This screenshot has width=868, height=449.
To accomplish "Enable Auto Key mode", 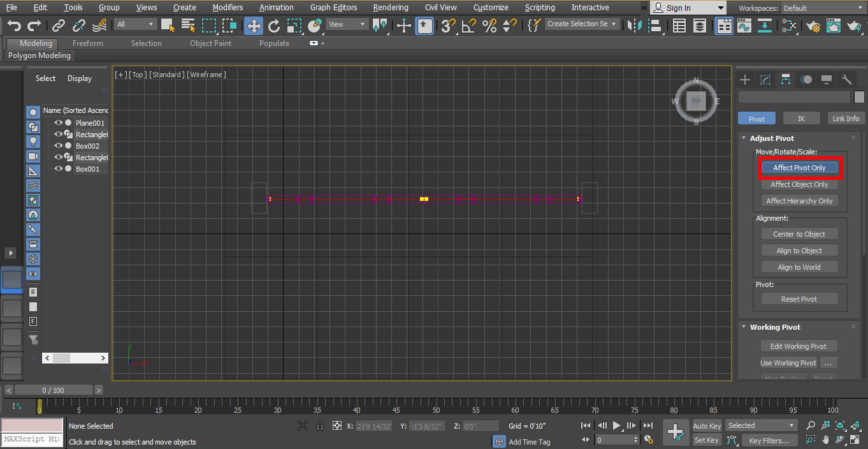I will [707, 425].
